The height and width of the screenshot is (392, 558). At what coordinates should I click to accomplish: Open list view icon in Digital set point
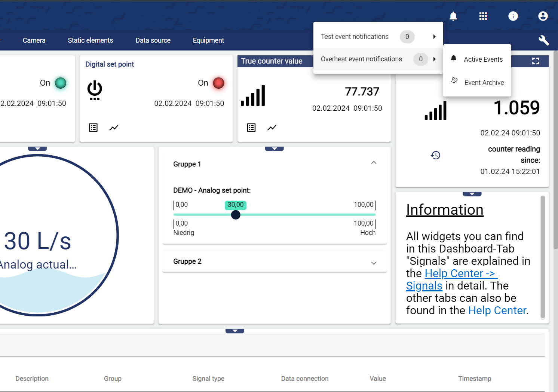tap(93, 128)
